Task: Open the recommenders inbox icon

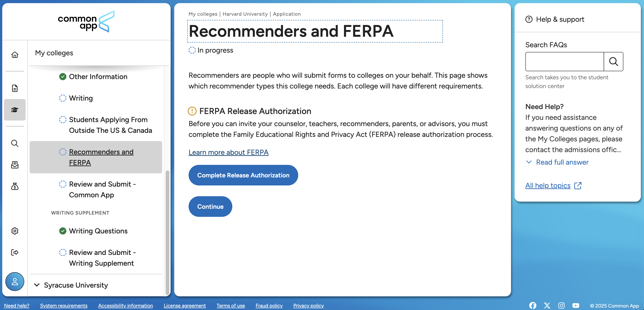Action: click(15, 165)
